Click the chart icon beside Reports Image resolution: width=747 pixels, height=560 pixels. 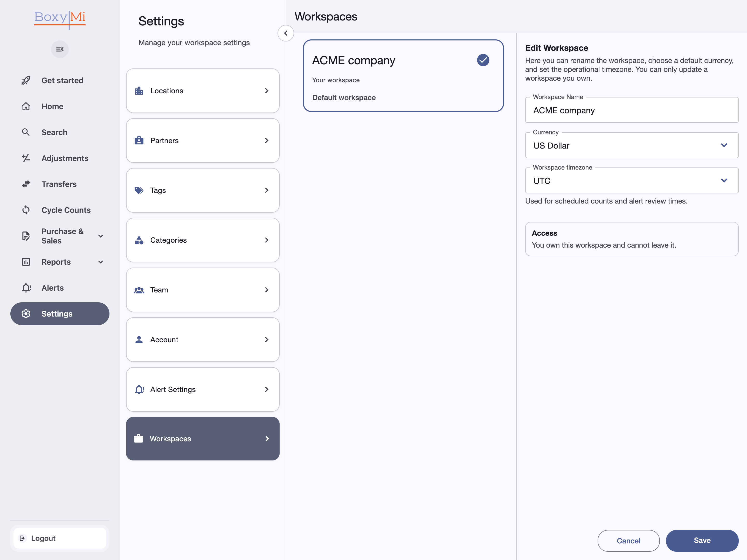coord(26,262)
